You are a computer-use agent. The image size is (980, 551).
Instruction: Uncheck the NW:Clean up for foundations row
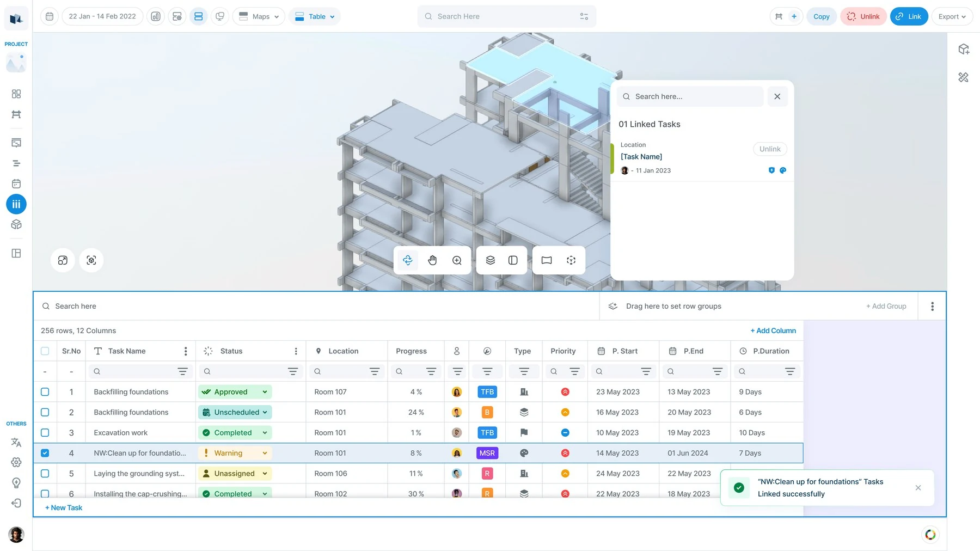coord(45,453)
